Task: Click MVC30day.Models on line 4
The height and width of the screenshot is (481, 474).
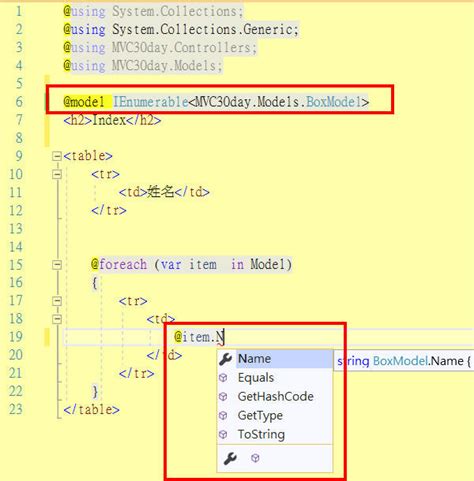Action: [x=164, y=65]
